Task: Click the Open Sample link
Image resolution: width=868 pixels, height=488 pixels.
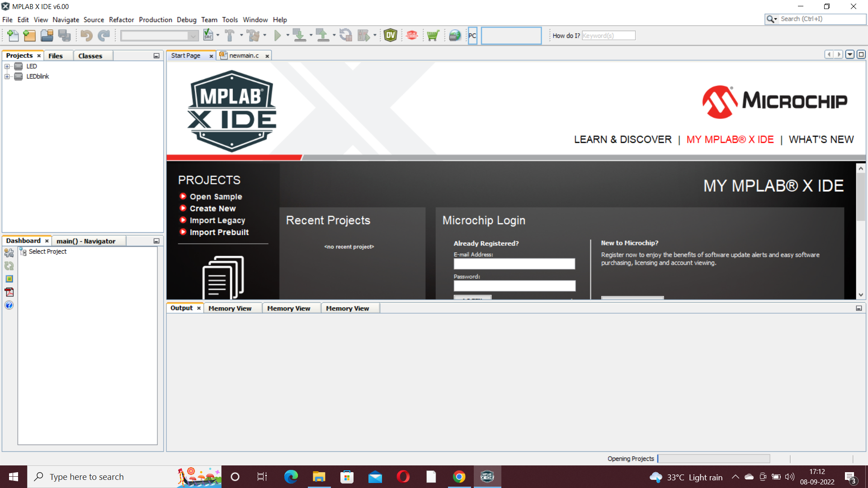Action: (216, 197)
